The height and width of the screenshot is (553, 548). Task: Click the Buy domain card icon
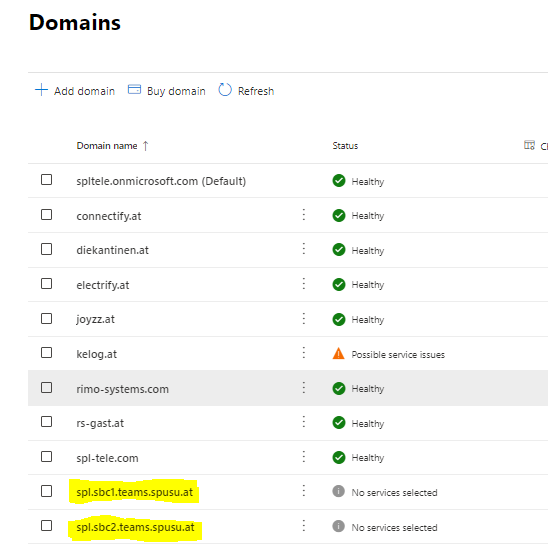(x=134, y=90)
